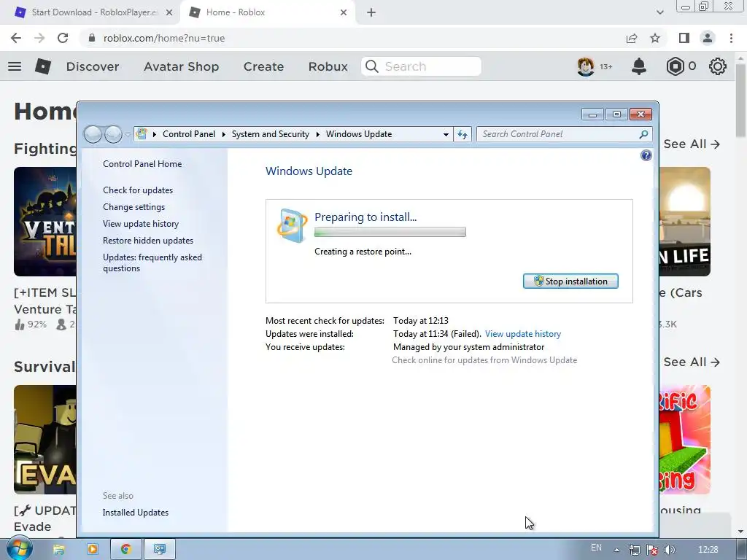This screenshot has width=747, height=560.
Task: Click See All for Survival section
Action: 692,362
